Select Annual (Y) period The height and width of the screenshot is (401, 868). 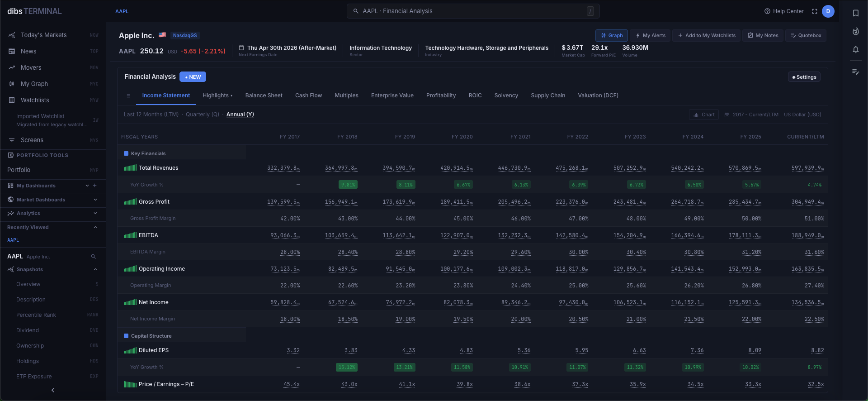[240, 115]
